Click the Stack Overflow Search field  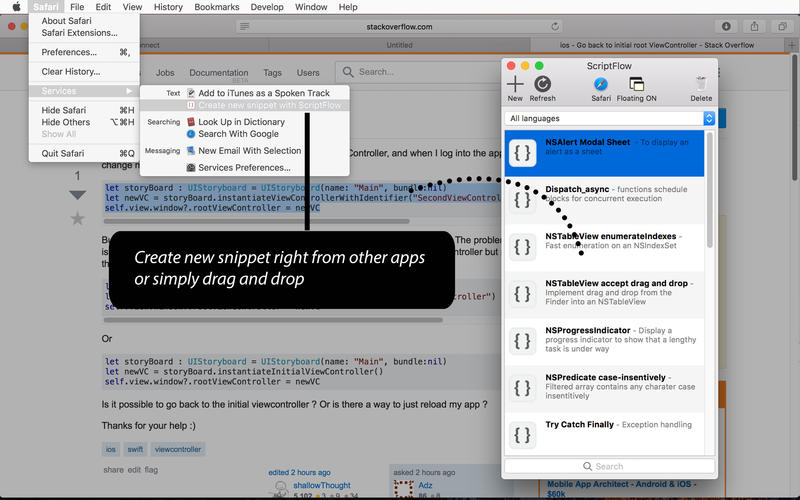[418, 72]
